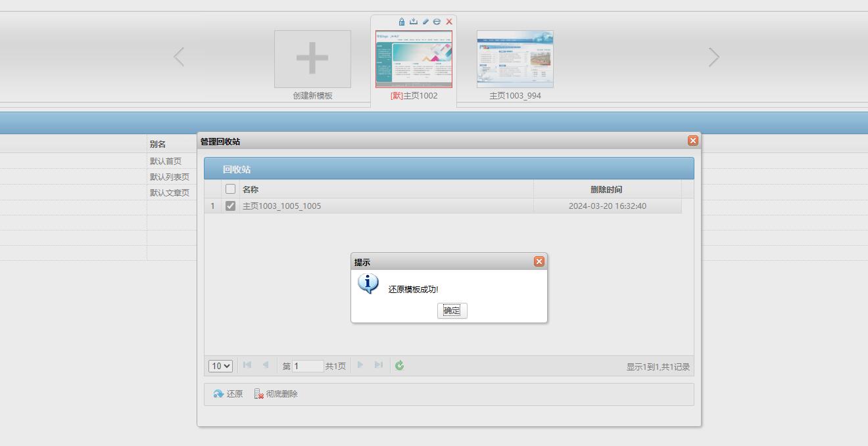The height and width of the screenshot is (446, 868).
Task: Click the browser preview icon above template 主页1002
Action: coord(437,22)
